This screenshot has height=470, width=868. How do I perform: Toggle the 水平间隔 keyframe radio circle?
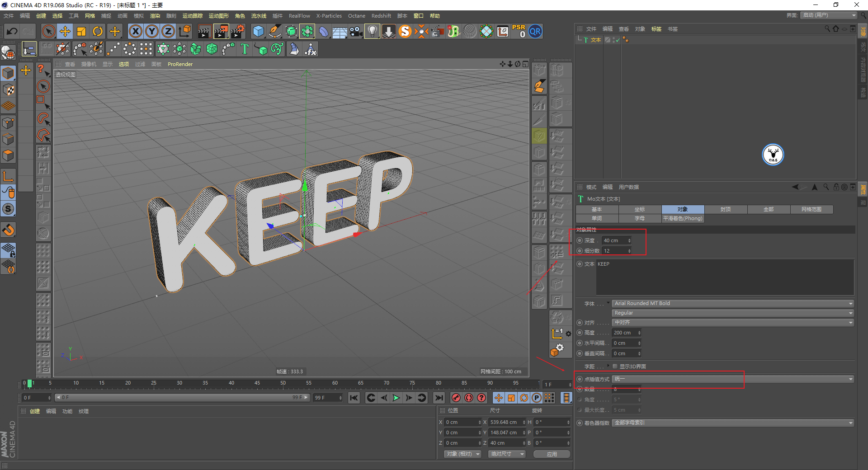point(580,343)
